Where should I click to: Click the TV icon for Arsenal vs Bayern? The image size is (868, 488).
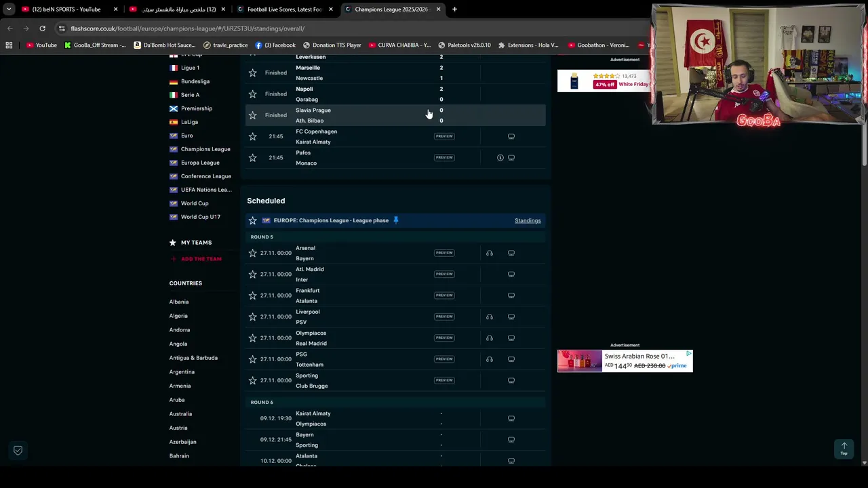click(x=511, y=253)
